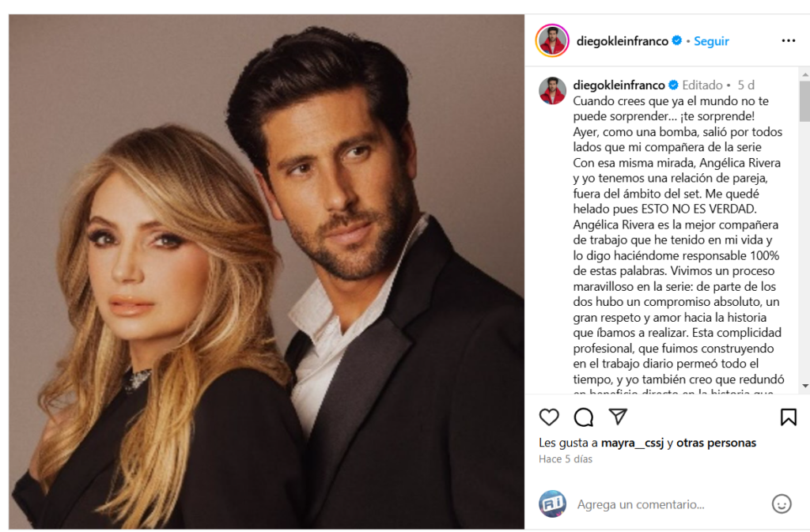Click the caption author profile picture
The width and height of the screenshot is (810, 532).
552,91
